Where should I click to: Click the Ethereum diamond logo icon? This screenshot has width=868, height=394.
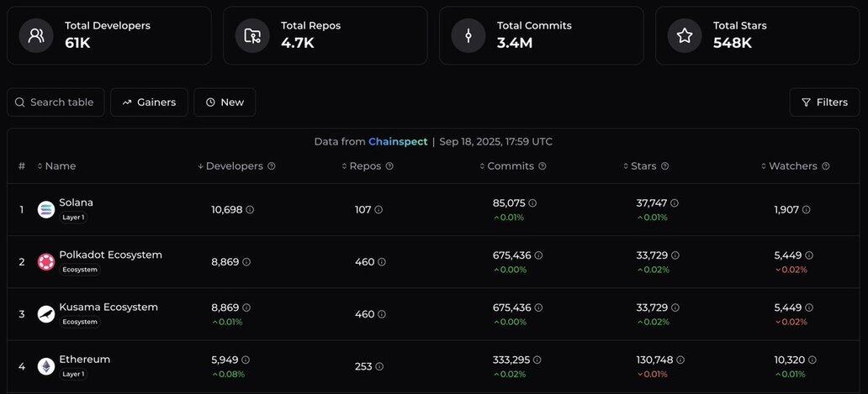(46, 366)
